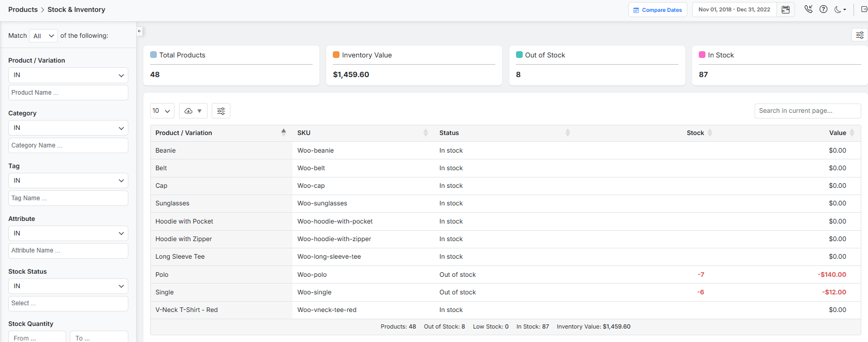Click the Search in current page field
868x342 pixels.
807,111
